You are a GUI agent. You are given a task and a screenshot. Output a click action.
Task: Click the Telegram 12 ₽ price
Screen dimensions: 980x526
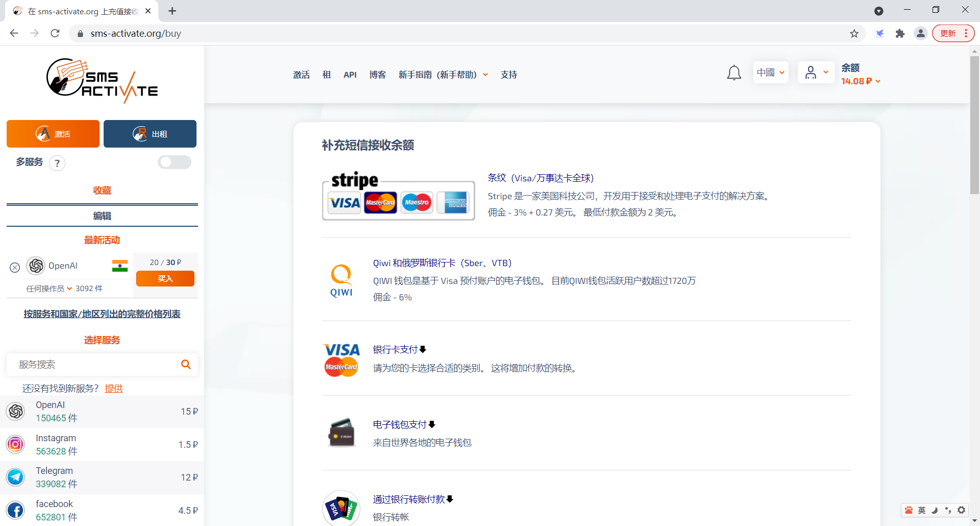pyautogui.click(x=189, y=477)
